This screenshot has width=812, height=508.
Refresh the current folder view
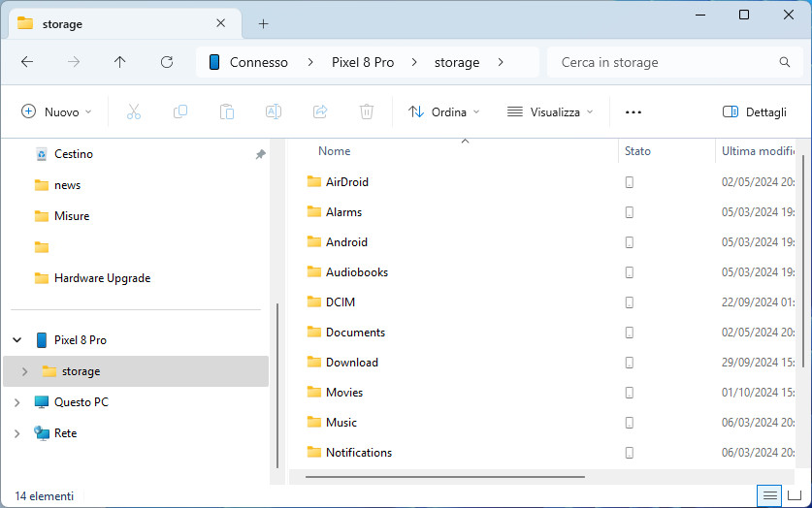166,62
